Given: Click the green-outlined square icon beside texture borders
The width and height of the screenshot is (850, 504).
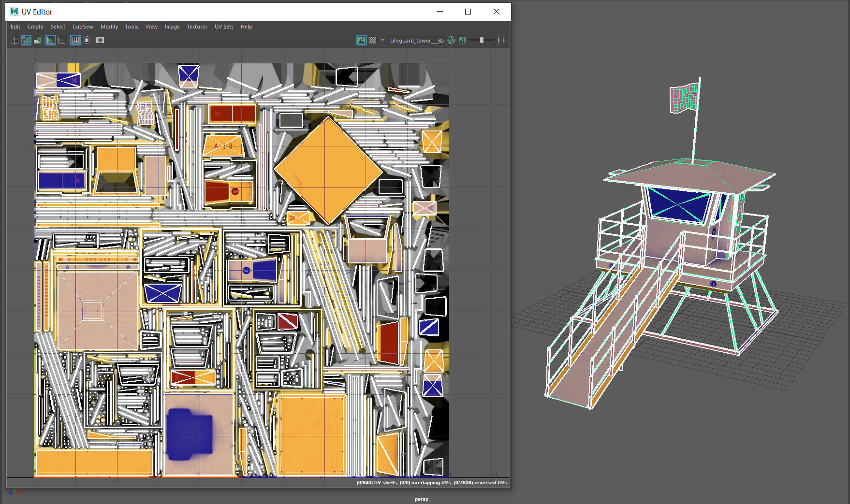Looking at the screenshot, I should [x=62, y=40].
